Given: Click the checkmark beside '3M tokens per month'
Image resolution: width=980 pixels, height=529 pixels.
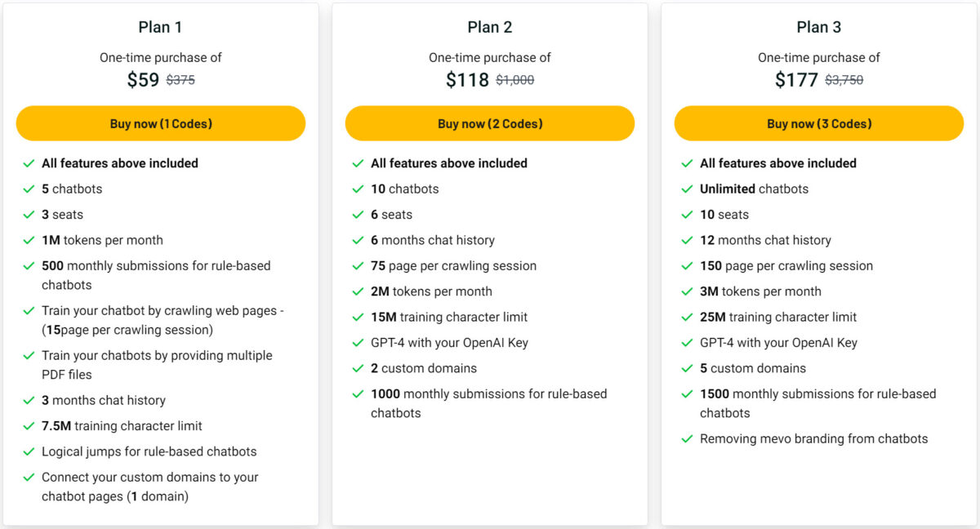Looking at the screenshot, I should click(x=687, y=291).
